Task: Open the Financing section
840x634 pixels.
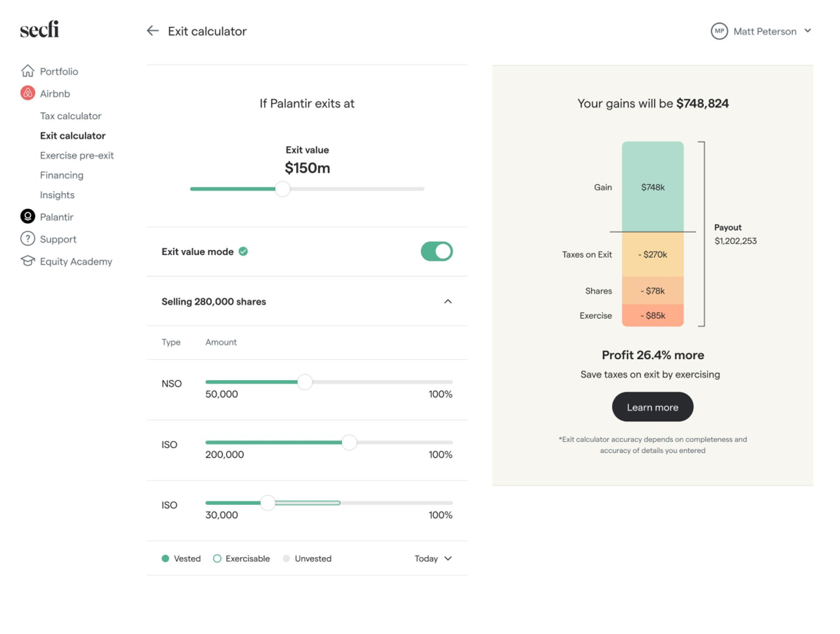Action: tap(62, 175)
